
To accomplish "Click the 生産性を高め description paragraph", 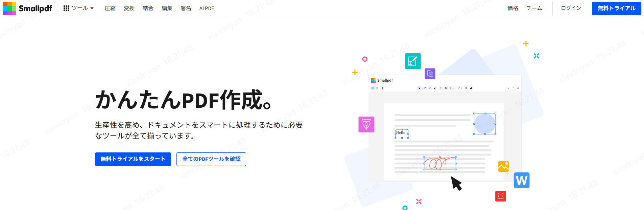I will (199, 130).
